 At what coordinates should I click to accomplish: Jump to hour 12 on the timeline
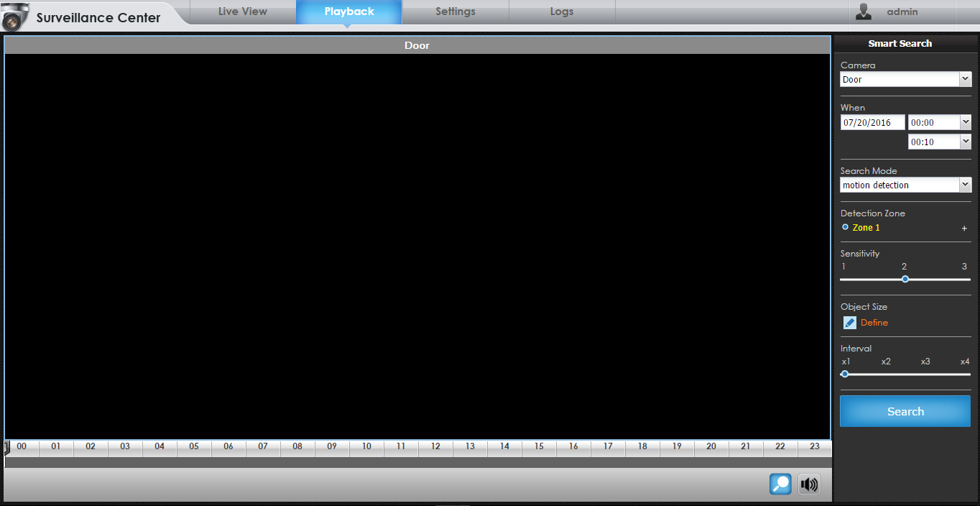point(435,446)
